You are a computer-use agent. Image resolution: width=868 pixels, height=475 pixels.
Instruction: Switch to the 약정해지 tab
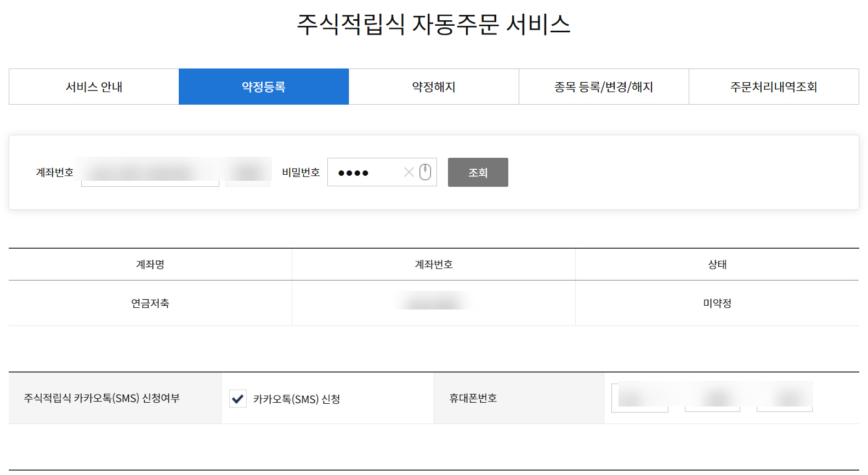434,87
